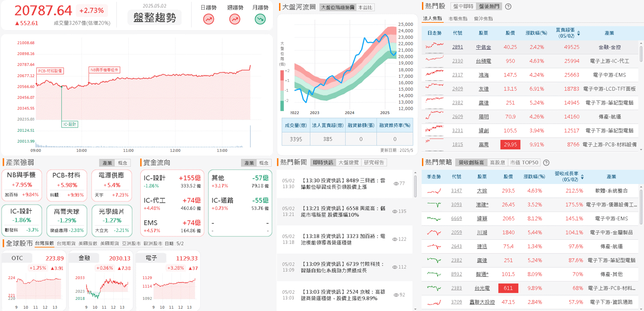Viewport: 644px width, 311px height.
Task: Switch news to 研究報告 tab
Action: [x=374, y=162]
